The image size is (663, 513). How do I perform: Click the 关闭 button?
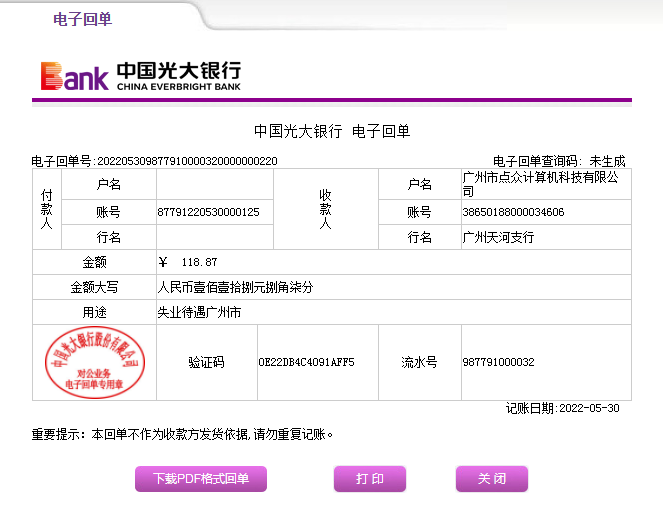pyautogui.click(x=492, y=479)
